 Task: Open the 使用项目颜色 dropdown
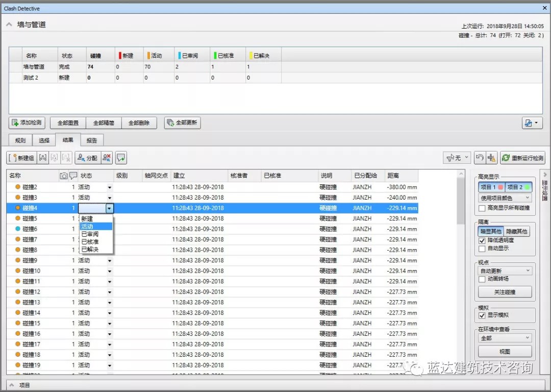(505, 198)
